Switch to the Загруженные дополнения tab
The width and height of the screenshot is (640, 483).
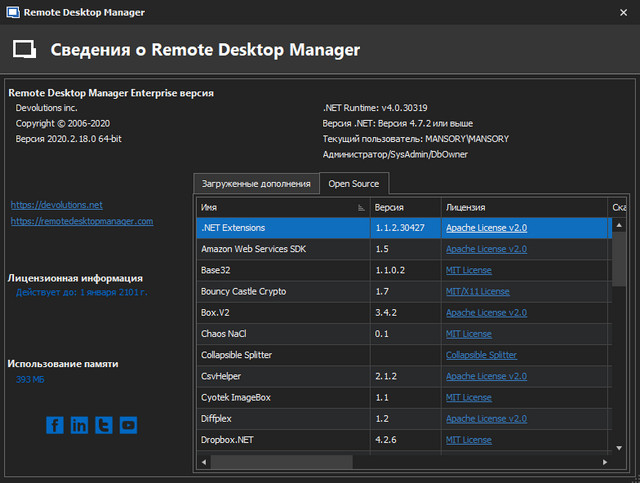256,183
